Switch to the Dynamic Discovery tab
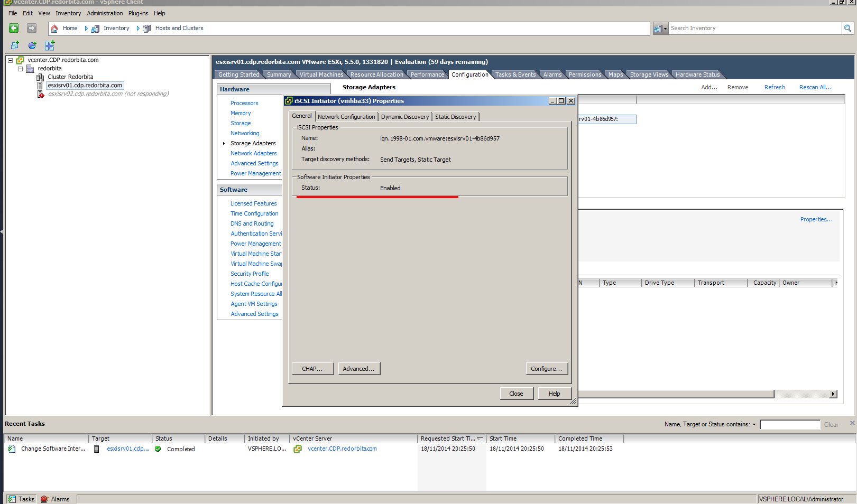857x504 pixels. tap(404, 117)
